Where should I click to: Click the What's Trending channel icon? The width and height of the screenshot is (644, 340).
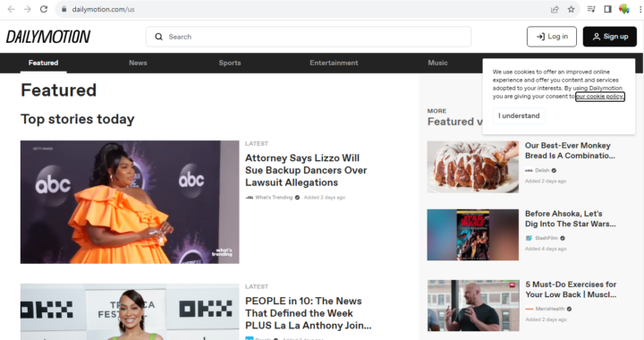[x=250, y=198]
